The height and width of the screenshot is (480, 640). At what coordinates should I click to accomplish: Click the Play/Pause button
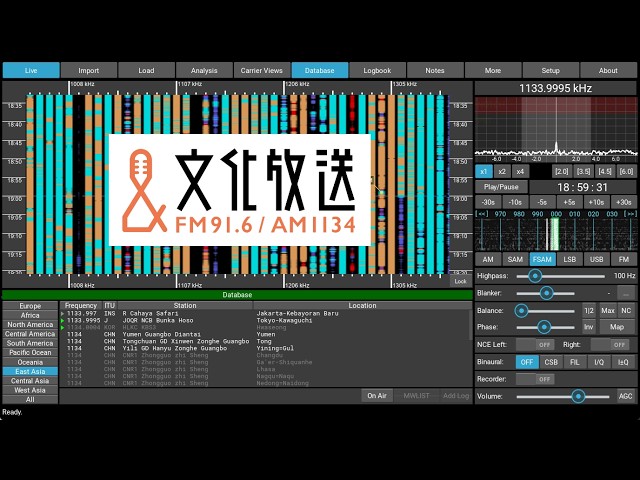501,187
